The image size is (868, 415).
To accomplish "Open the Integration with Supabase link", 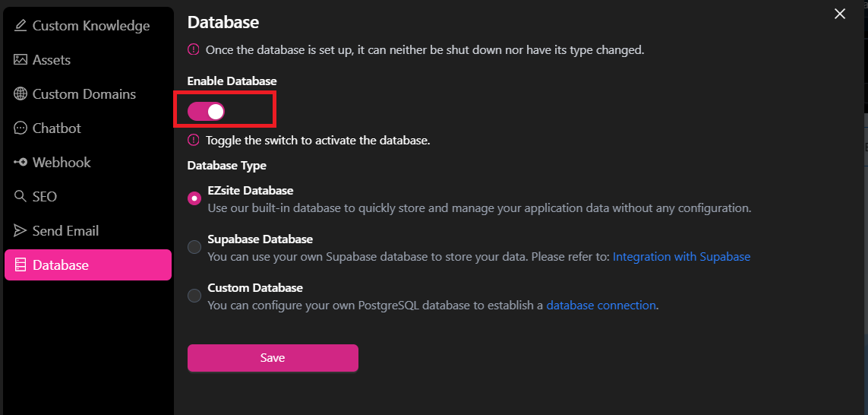I will pyautogui.click(x=681, y=257).
